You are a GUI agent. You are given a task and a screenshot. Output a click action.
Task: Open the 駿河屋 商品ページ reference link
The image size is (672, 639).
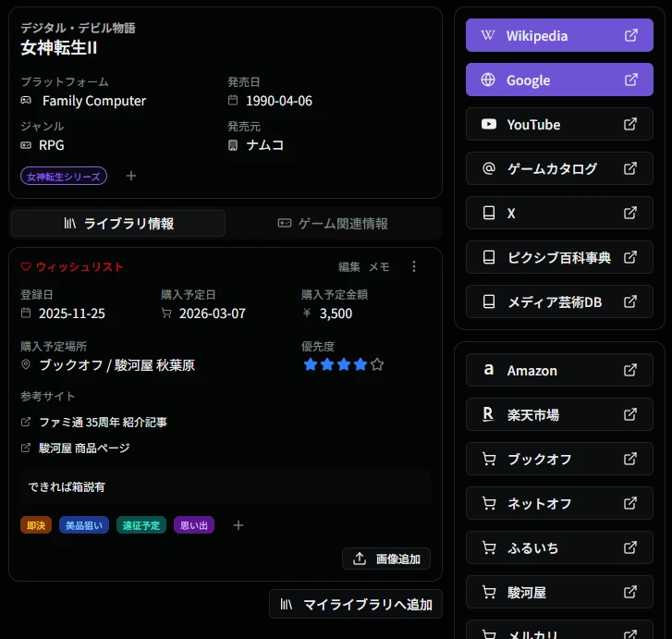tap(84, 448)
